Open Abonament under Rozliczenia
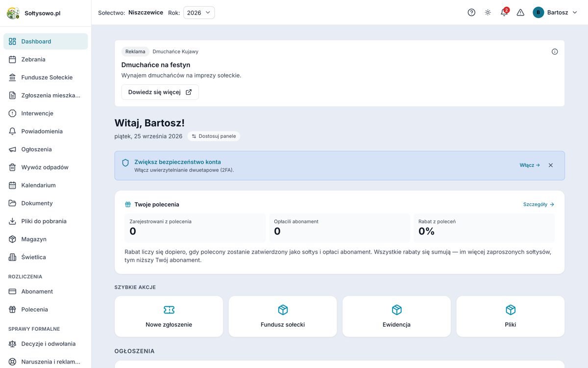 tap(46, 291)
